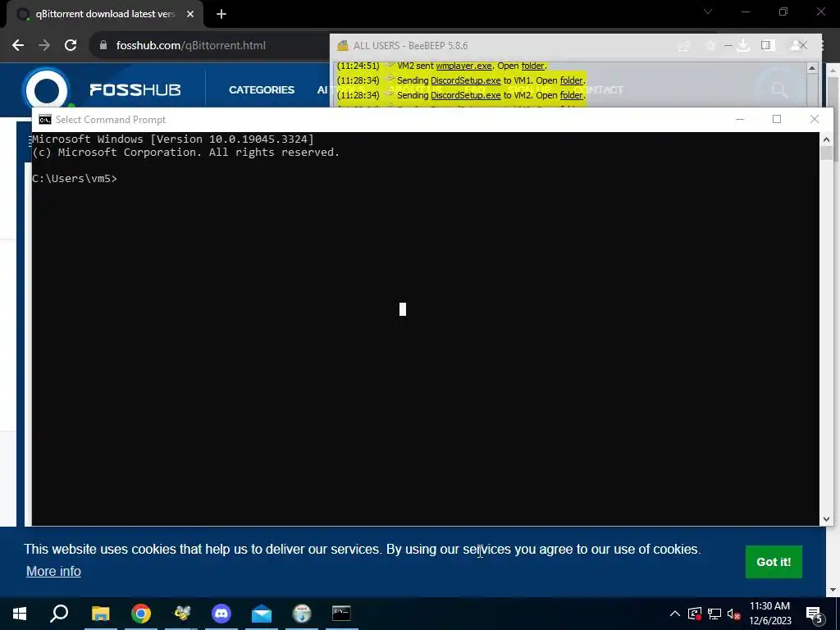This screenshot has height=630, width=840.
Task: Close the qBittorrent download tab
Action: 190,15
